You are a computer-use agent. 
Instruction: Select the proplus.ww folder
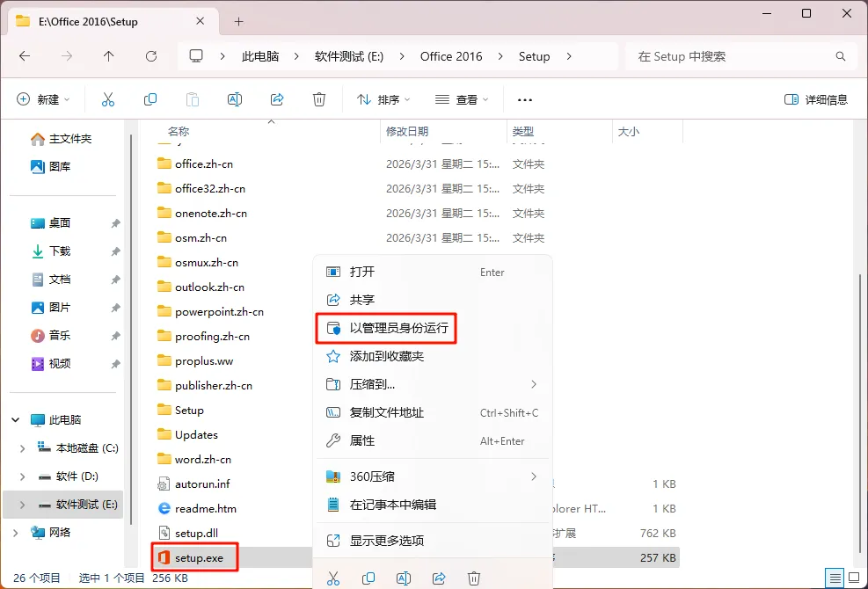tap(195, 361)
